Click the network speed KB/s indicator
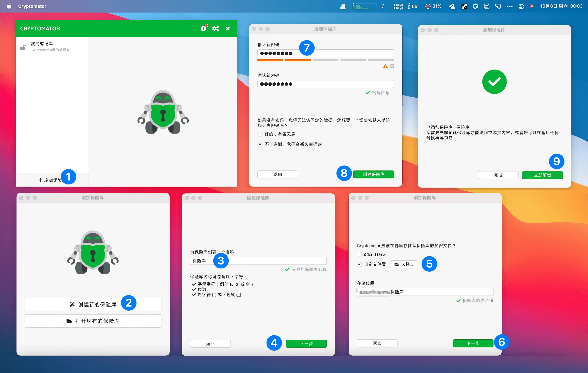588x373 pixels. [x=398, y=6]
